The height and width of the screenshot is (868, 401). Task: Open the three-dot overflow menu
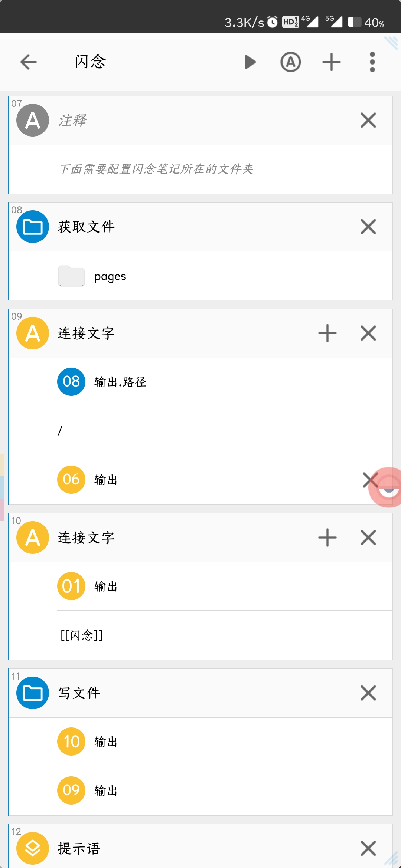[x=372, y=62]
